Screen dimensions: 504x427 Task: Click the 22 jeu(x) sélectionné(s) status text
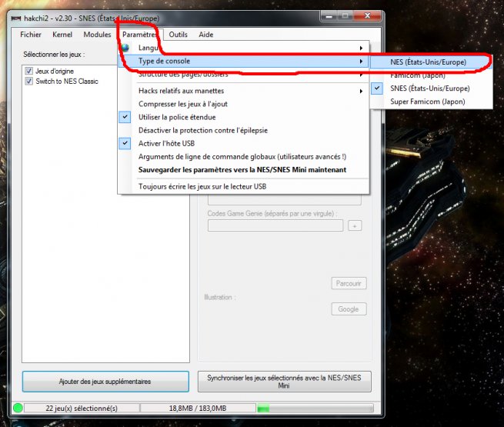[82, 409]
